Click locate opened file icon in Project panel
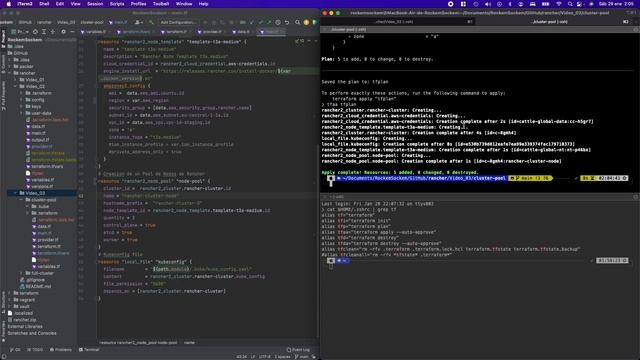The image size is (640, 360). [x=35, y=31]
